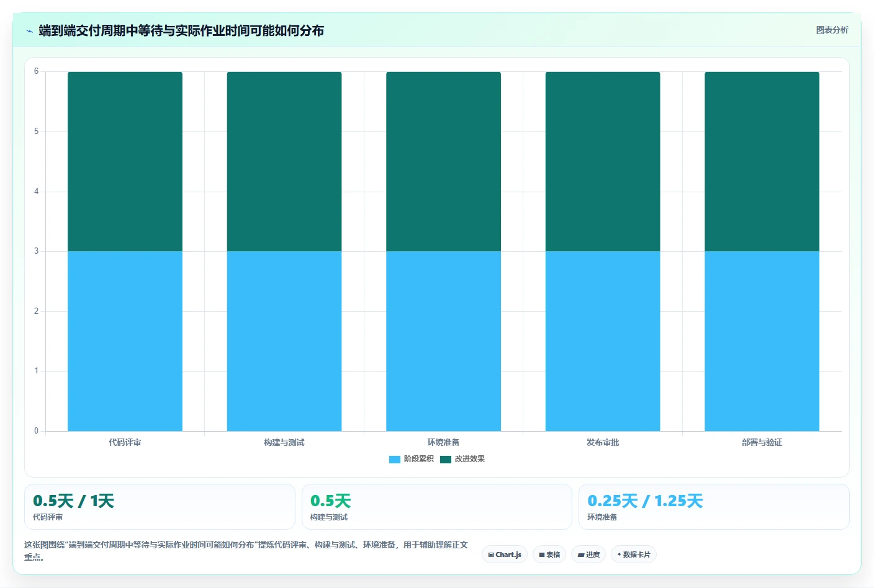Image resolution: width=874 pixels, height=588 pixels.
Task: Click the star icon in 数据卡片 tag
Action: pyautogui.click(x=619, y=555)
